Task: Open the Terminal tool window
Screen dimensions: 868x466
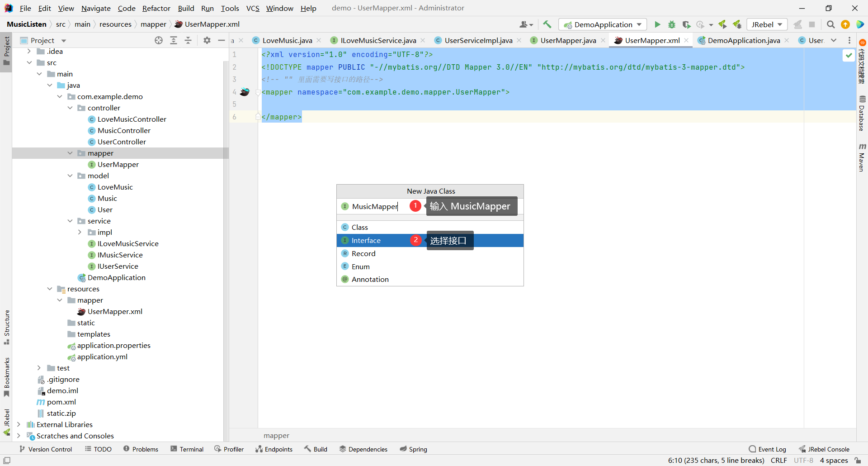Action: [187, 449]
